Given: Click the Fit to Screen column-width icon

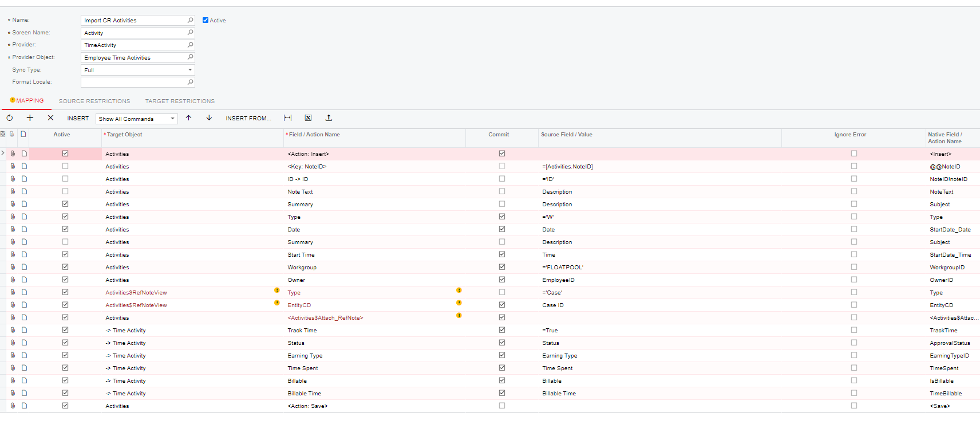Looking at the screenshot, I should coord(287,118).
